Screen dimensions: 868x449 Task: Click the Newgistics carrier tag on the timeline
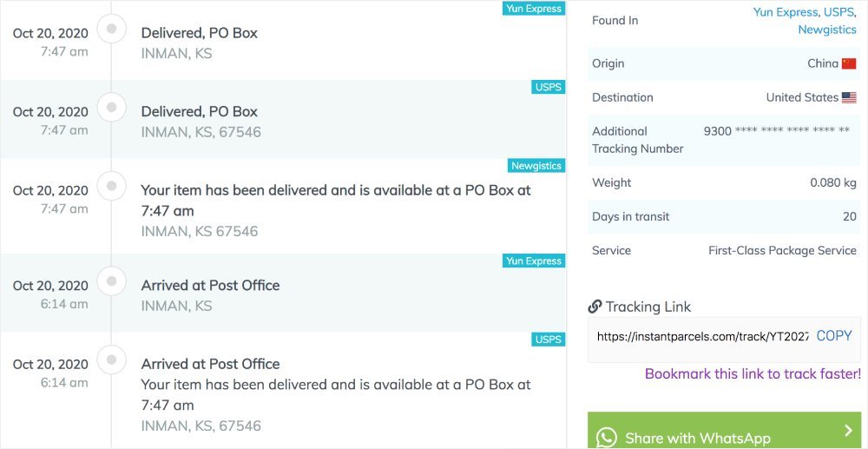[x=536, y=166]
